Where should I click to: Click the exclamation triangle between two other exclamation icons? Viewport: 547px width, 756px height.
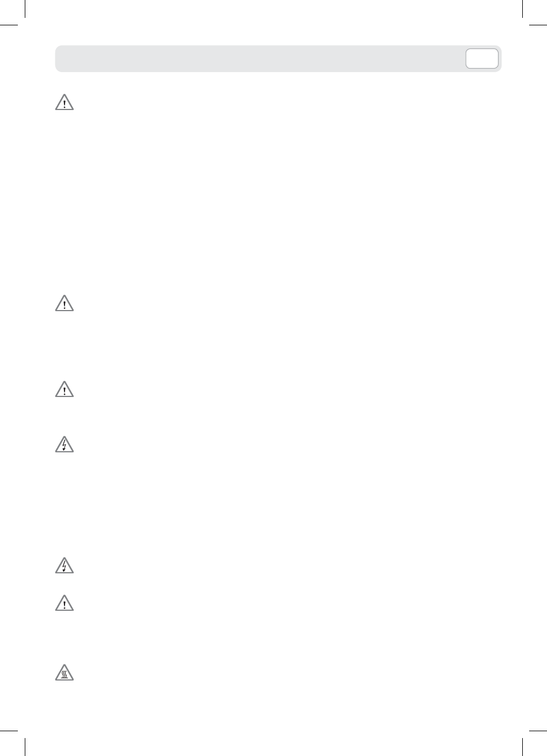pos(64,304)
